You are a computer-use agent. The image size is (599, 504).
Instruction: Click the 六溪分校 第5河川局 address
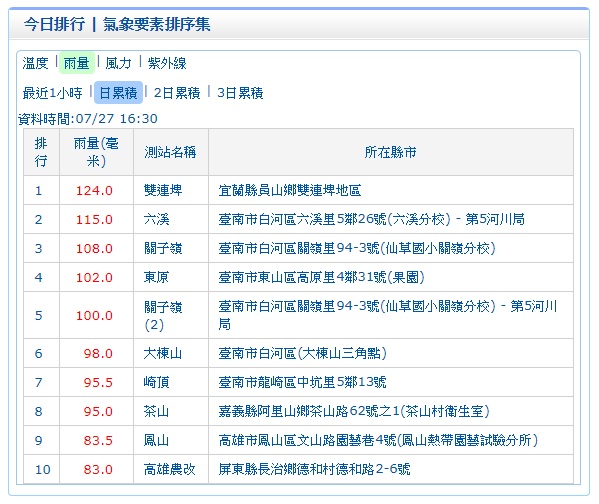click(372, 219)
